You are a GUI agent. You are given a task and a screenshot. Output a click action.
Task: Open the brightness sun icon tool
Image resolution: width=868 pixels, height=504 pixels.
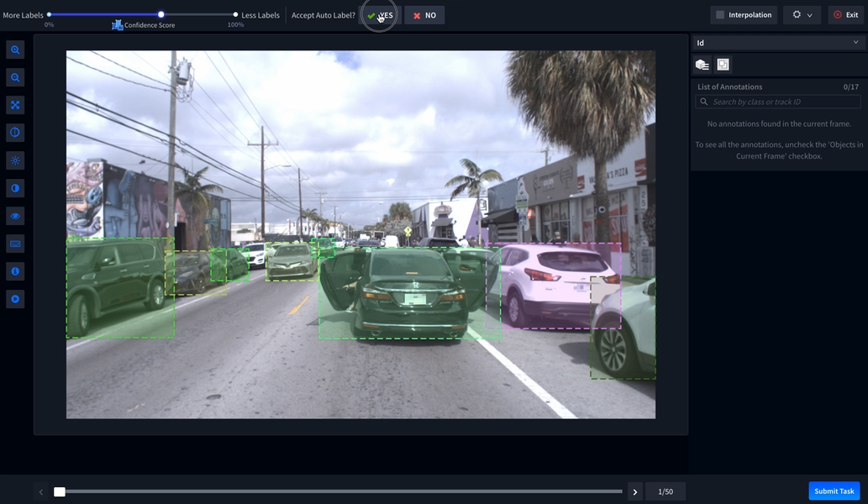tap(15, 160)
